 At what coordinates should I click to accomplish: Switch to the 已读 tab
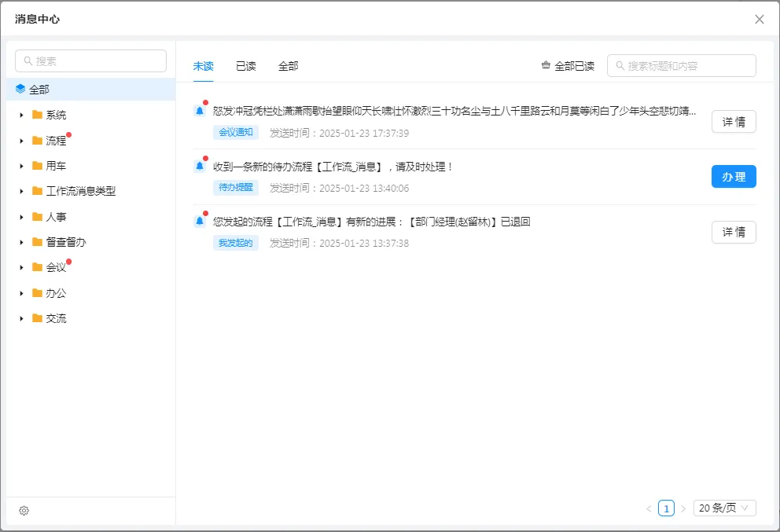point(246,66)
